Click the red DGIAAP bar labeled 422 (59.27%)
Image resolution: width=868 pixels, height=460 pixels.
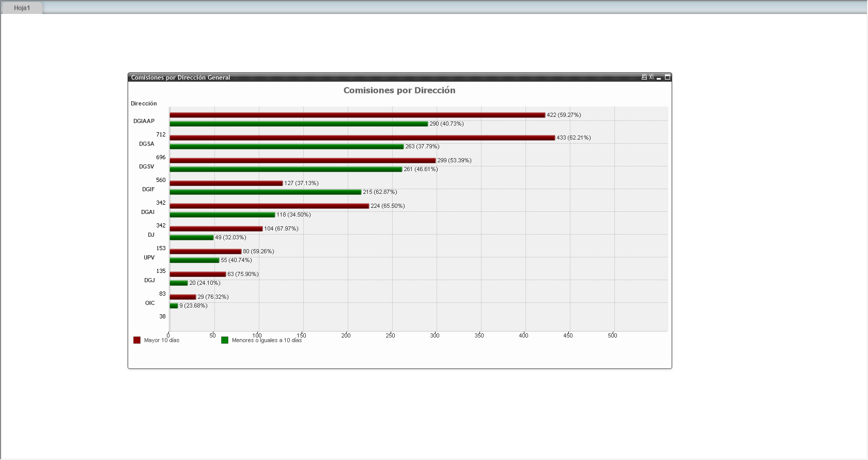[x=358, y=115]
